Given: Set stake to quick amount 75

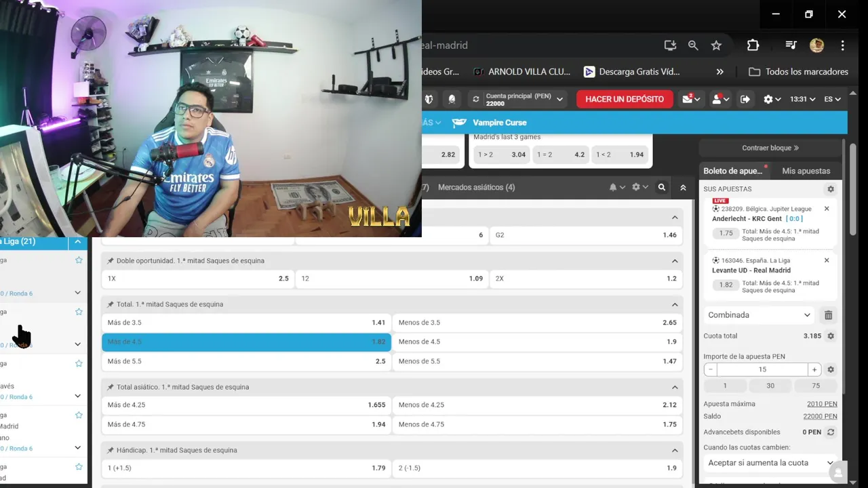Looking at the screenshot, I should 816,386.
